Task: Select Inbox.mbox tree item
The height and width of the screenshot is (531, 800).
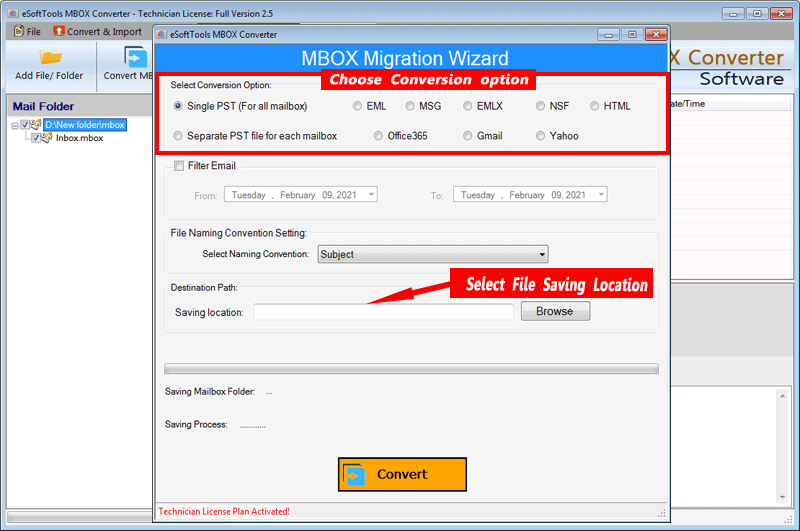Action: pos(80,138)
